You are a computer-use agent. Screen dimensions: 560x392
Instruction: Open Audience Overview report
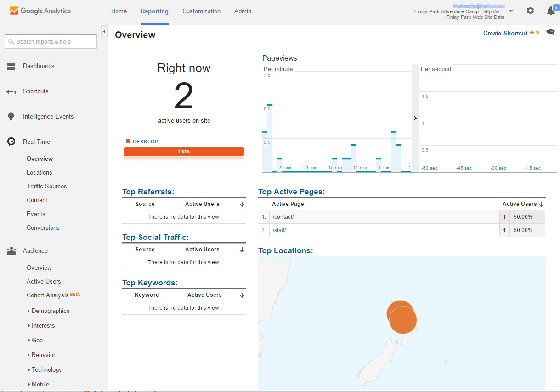pyautogui.click(x=39, y=268)
